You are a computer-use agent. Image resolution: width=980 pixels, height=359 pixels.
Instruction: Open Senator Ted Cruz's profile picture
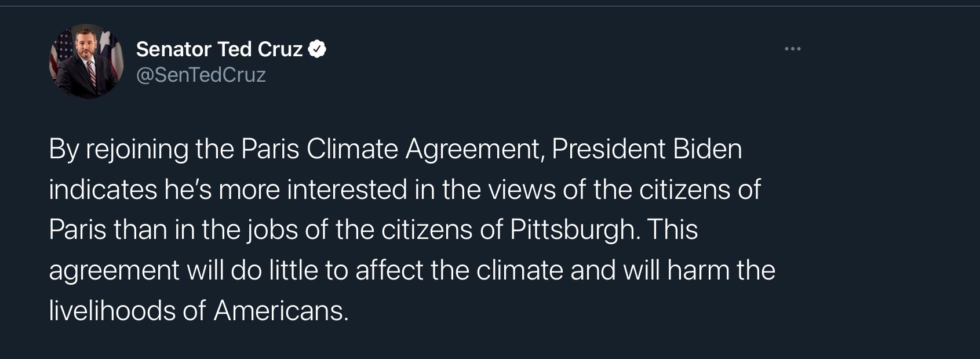coord(86,62)
